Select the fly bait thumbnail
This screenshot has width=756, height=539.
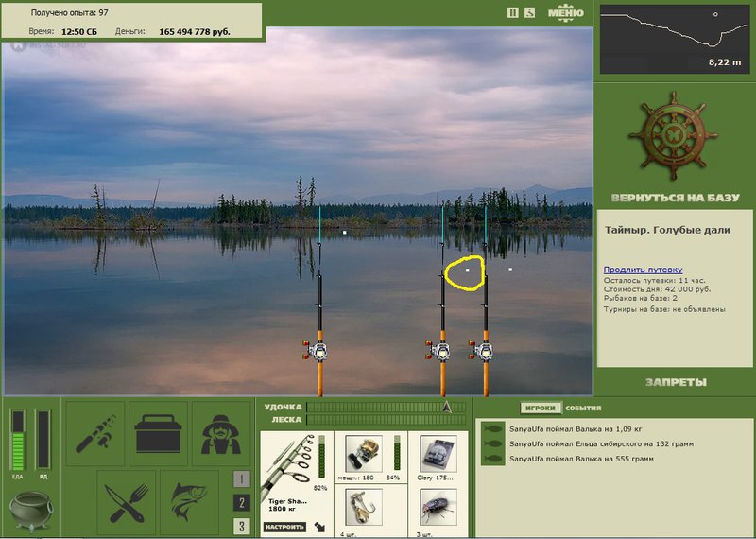pyautogui.click(x=438, y=506)
